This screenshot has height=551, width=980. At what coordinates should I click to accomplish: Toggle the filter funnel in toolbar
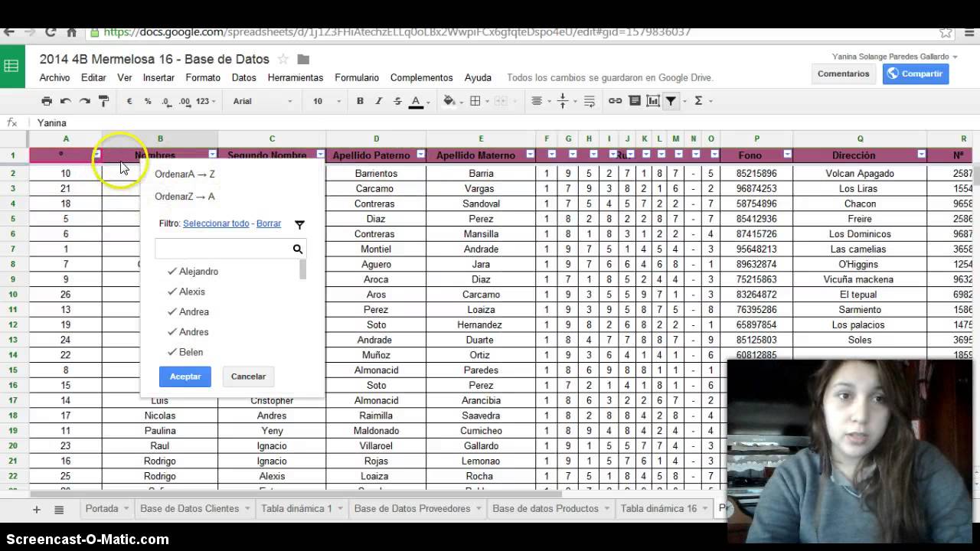click(x=671, y=101)
